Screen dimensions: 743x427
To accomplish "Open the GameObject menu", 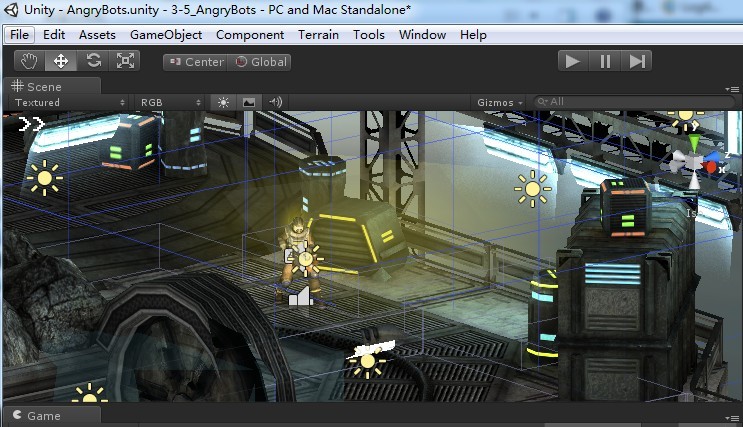I will [x=166, y=35].
